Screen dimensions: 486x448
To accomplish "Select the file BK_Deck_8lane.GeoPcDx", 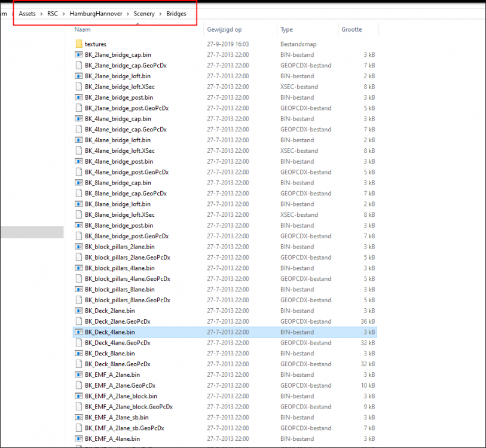I will (x=118, y=364).
